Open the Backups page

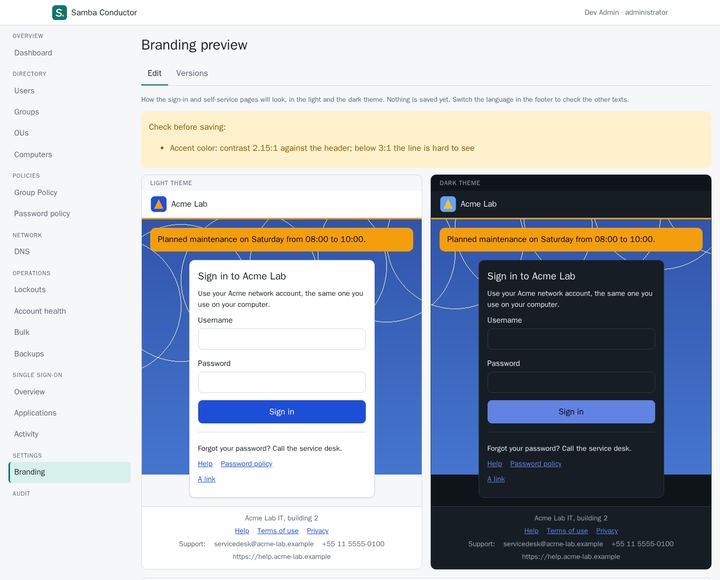click(x=29, y=354)
